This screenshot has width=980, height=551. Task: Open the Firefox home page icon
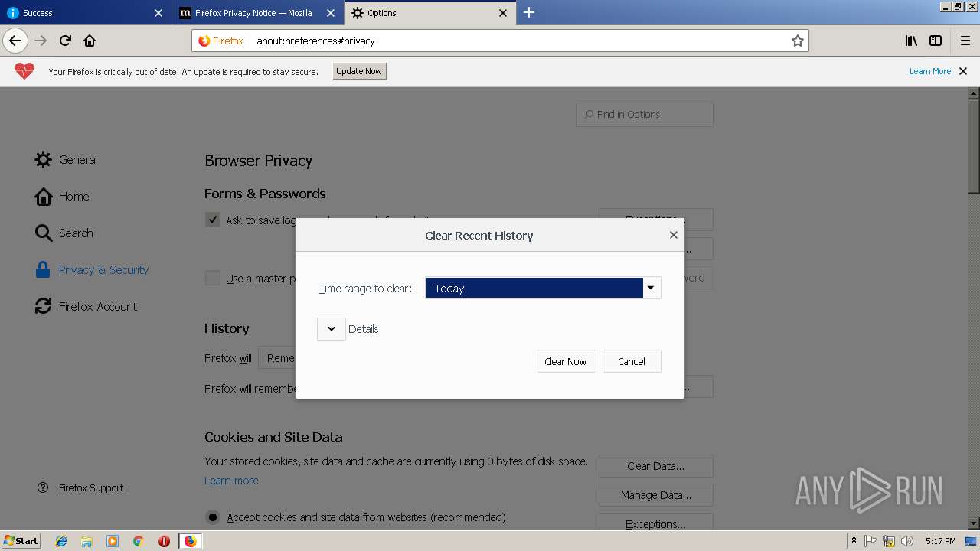click(x=90, y=41)
